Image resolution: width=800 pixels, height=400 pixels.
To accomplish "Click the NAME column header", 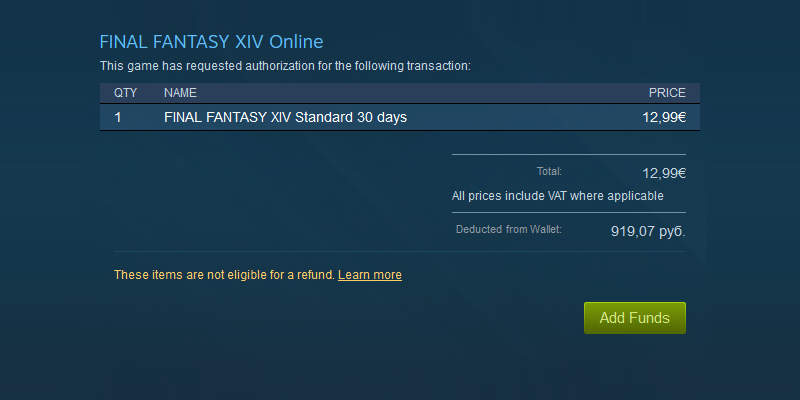I will pyautogui.click(x=180, y=93).
